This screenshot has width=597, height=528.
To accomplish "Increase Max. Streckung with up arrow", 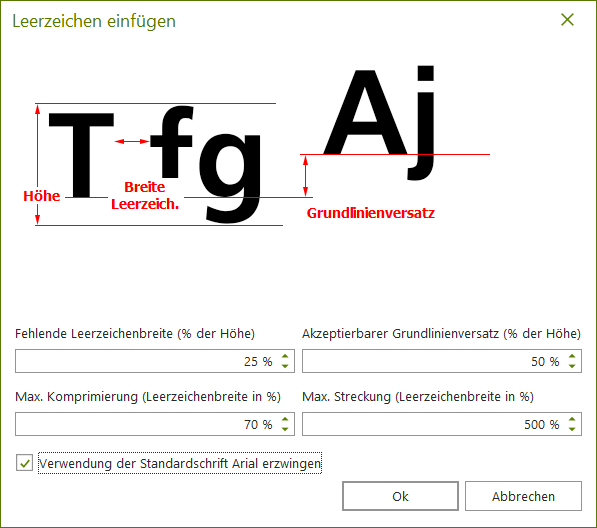I will pyautogui.click(x=572, y=420).
